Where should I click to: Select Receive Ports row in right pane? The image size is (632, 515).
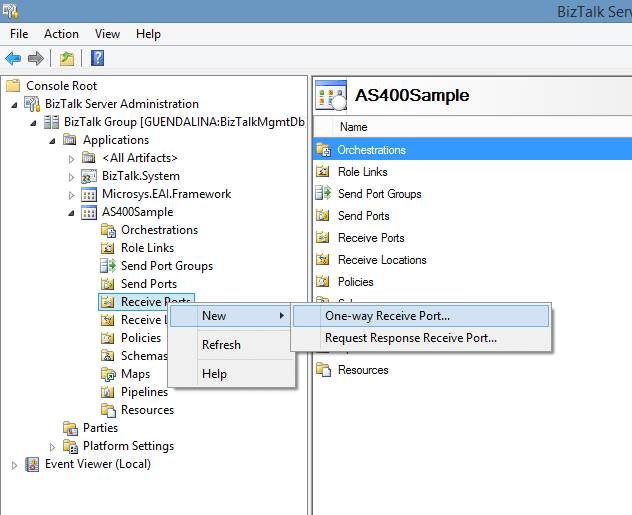point(472,238)
